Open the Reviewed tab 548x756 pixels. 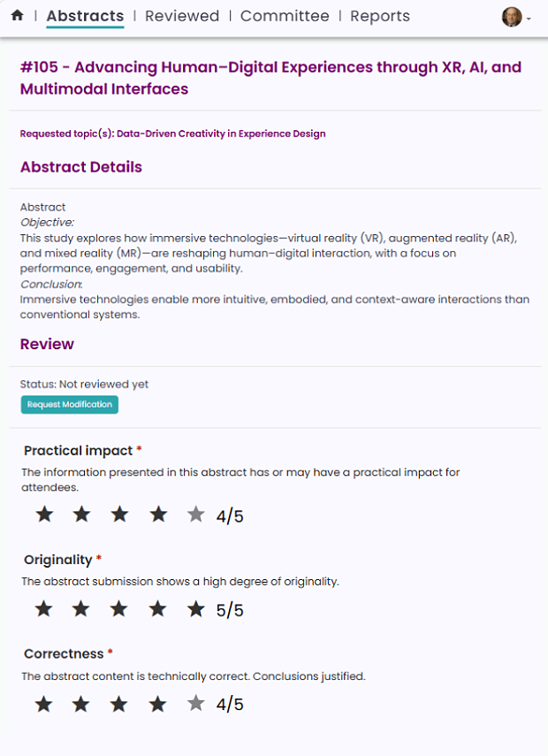(182, 16)
